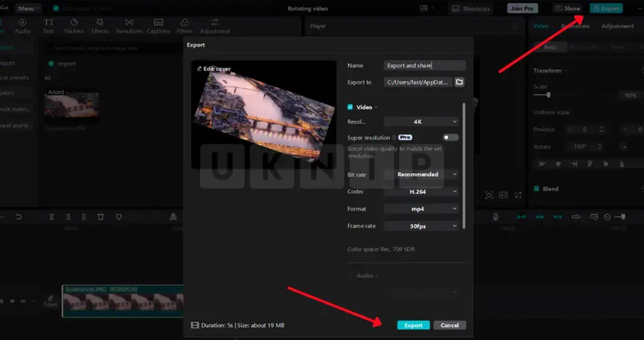644x340 pixels.
Task: Select the Basic sub-tab
Action: pos(550,47)
